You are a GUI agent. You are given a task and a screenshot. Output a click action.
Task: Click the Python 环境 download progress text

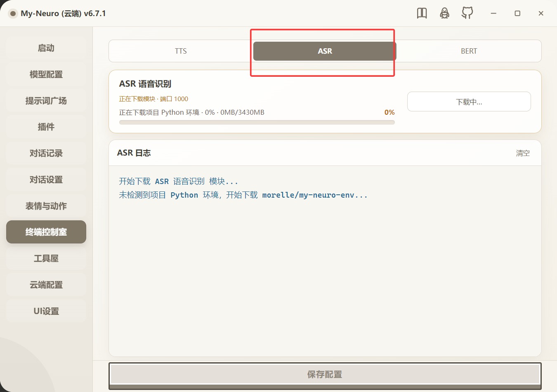[192, 112]
